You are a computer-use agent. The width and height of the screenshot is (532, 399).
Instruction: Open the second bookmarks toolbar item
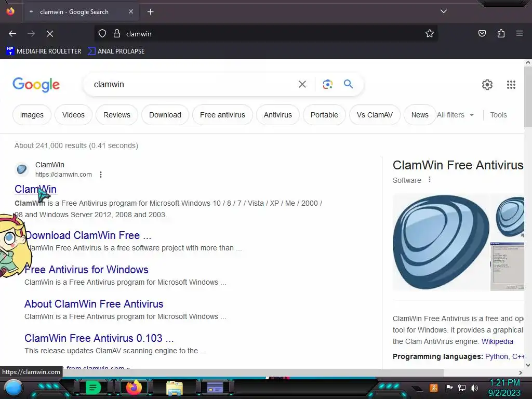(x=116, y=51)
